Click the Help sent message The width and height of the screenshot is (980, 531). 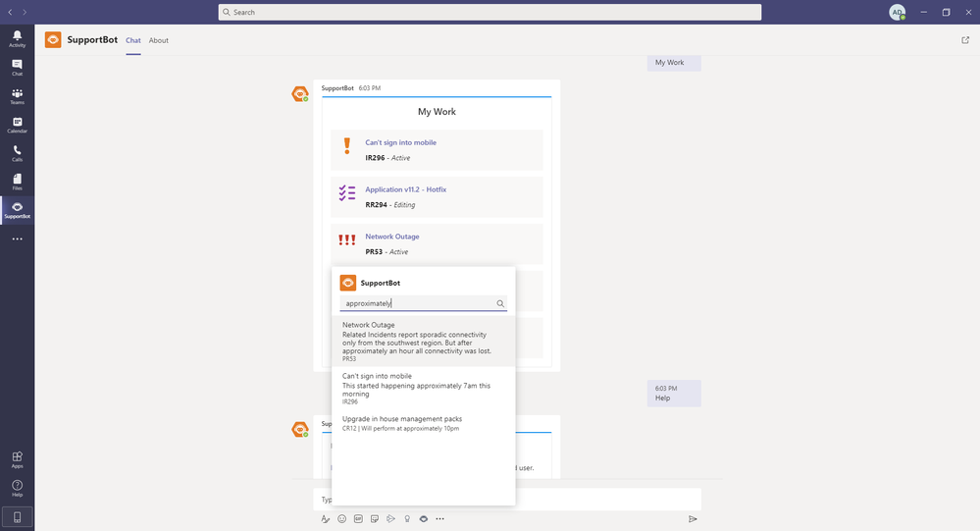pyautogui.click(x=674, y=394)
